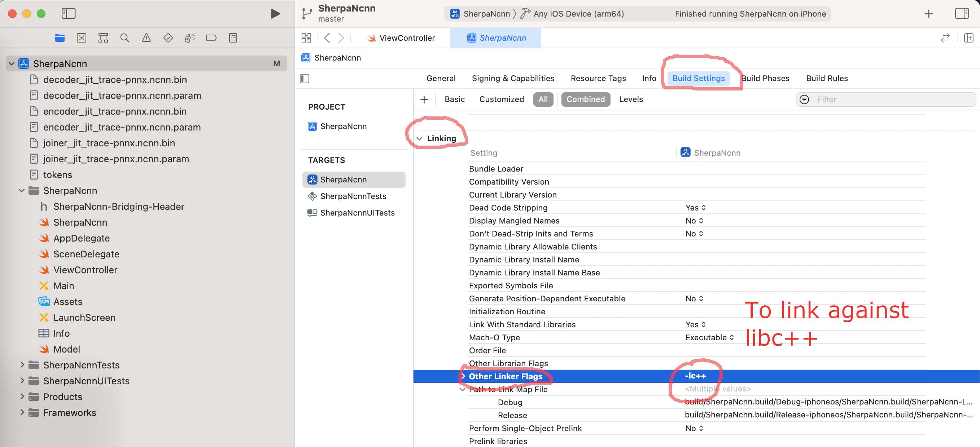The height and width of the screenshot is (447, 980).
Task: Change Link With Standard Libraries value
Action: 695,324
